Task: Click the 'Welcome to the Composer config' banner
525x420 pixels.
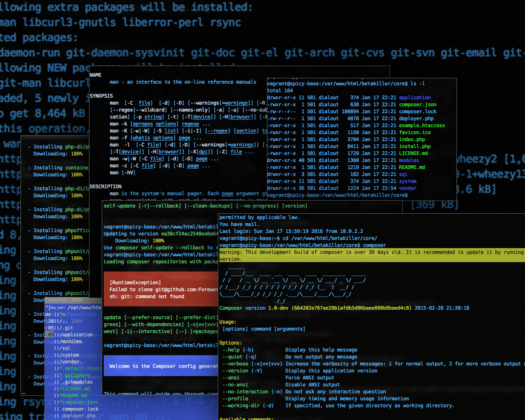Action: pos(161,366)
